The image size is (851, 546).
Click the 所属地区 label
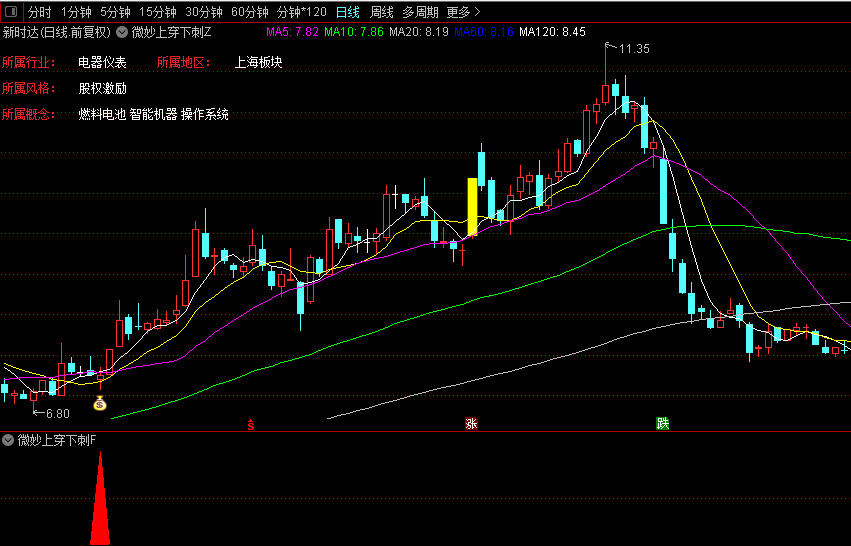[183, 62]
